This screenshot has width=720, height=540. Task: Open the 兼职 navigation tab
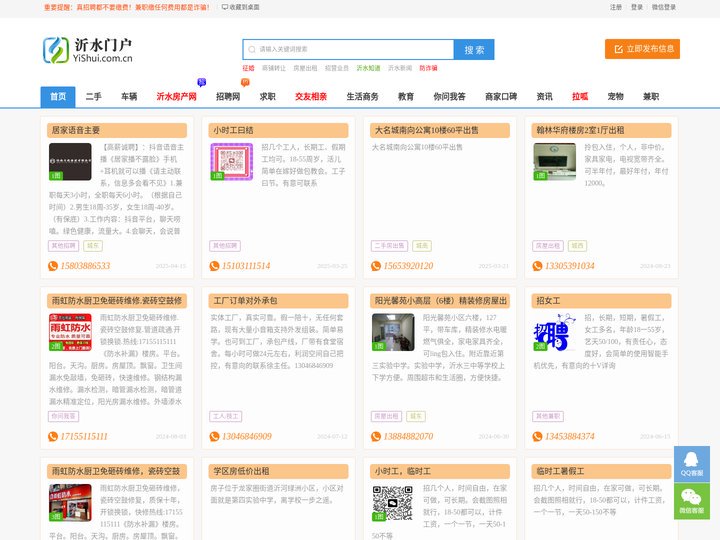click(x=651, y=97)
